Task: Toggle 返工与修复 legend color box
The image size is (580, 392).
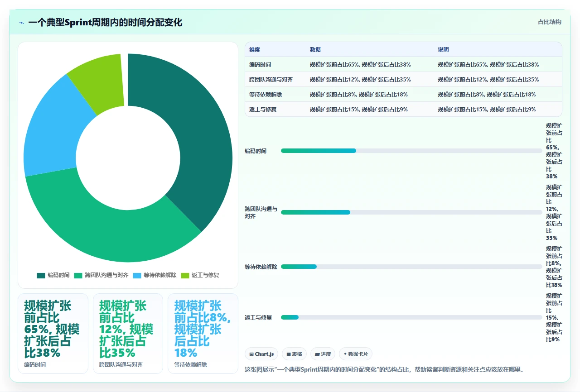Action: [185, 275]
